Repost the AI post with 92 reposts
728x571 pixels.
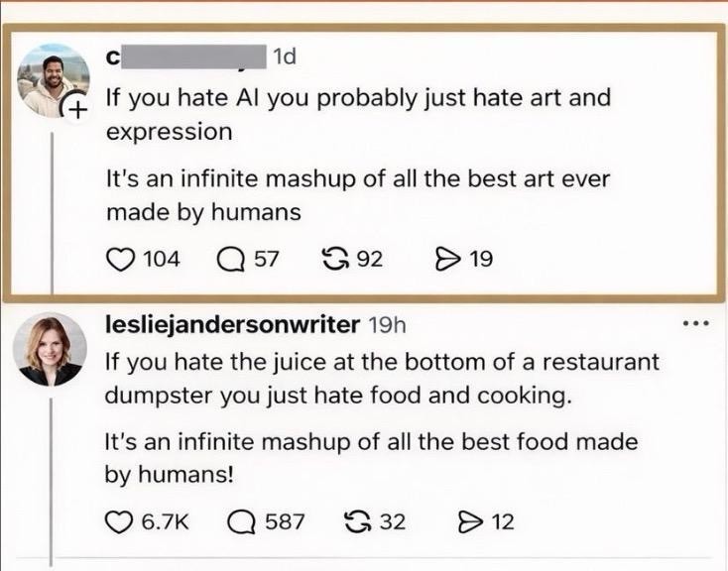click(335, 260)
